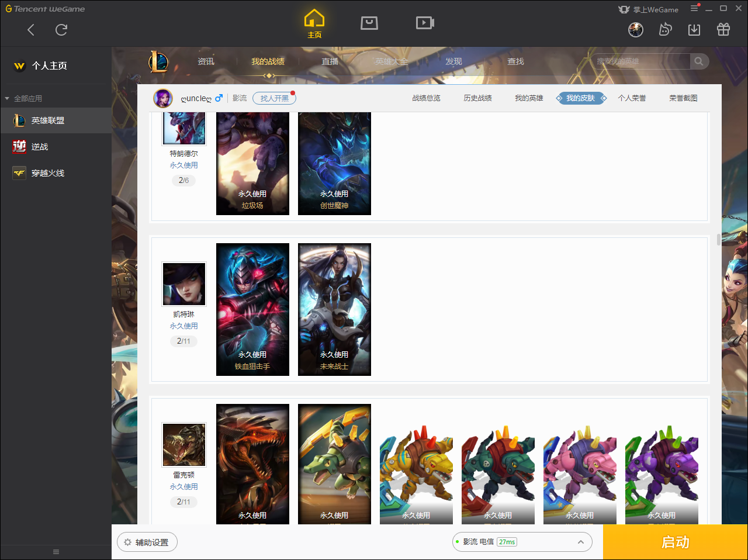Click the summoner profile avatar
Viewport: 748px width, 560px height.
pos(163,98)
